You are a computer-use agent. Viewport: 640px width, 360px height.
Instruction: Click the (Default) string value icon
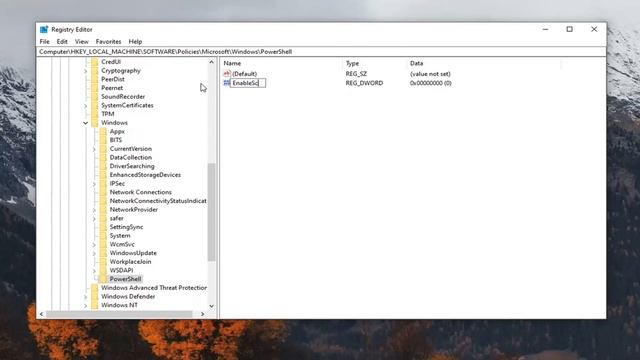click(x=227, y=74)
